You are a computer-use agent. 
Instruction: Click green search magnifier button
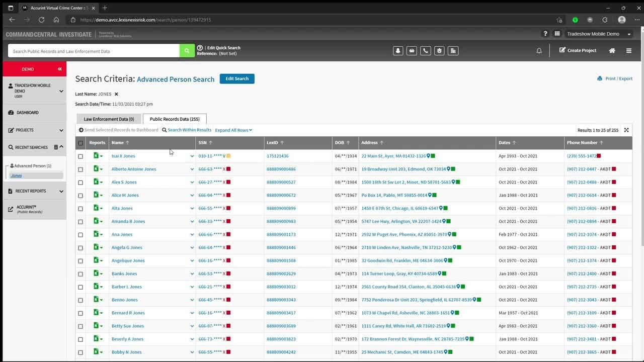tap(187, 51)
